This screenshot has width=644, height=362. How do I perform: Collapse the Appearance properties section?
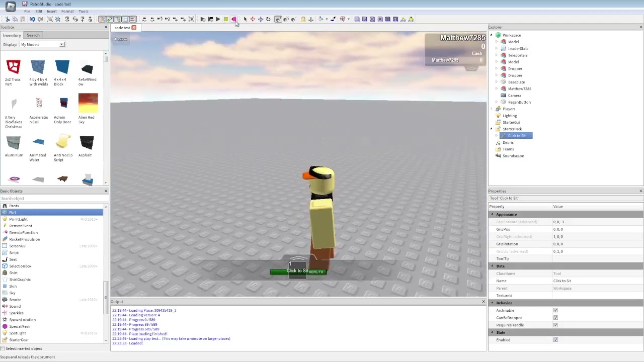493,215
